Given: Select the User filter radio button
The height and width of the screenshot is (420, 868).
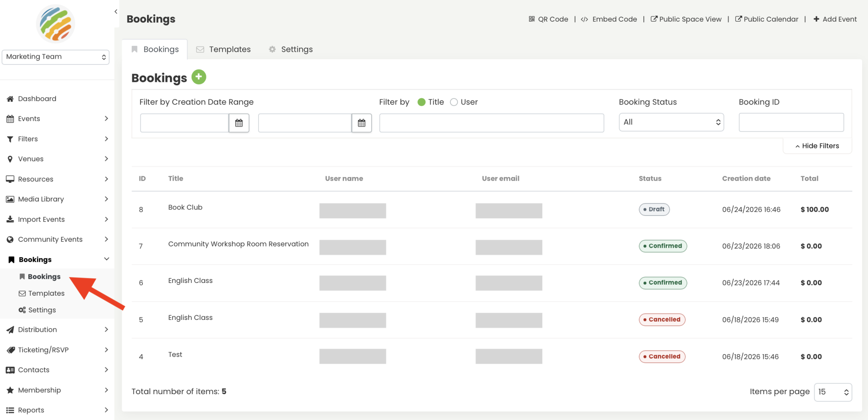Looking at the screenshot, I should point(454,102).
